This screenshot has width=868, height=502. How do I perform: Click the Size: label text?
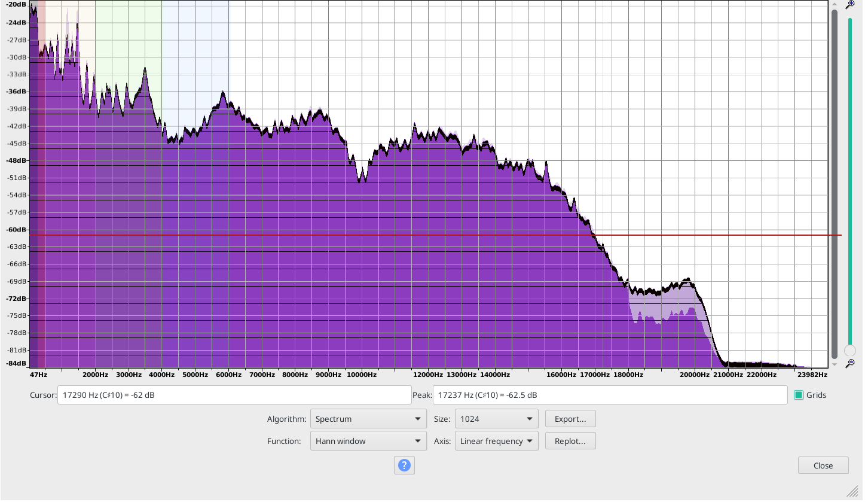pyautogui.click(x=442, y=419)
